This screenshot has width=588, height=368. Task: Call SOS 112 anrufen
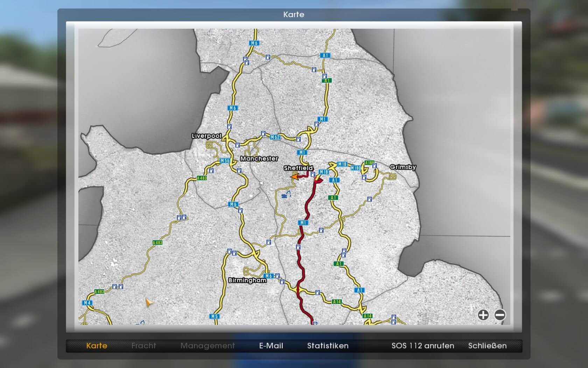click(x=423, y=346)
